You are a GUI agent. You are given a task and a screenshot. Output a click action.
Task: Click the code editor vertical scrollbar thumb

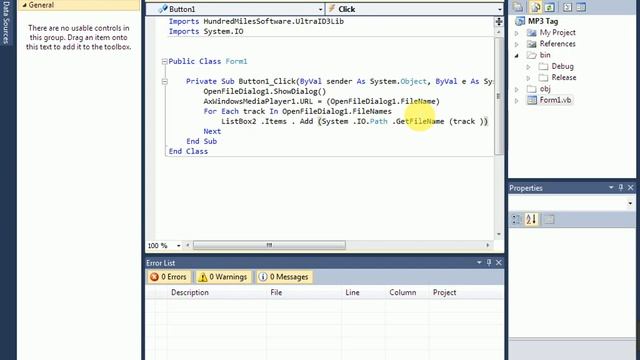[x=499, y=96]
